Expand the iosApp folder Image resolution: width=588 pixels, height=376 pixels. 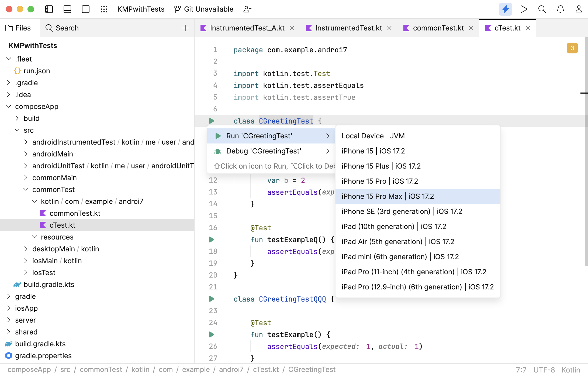tap(8, 308)
